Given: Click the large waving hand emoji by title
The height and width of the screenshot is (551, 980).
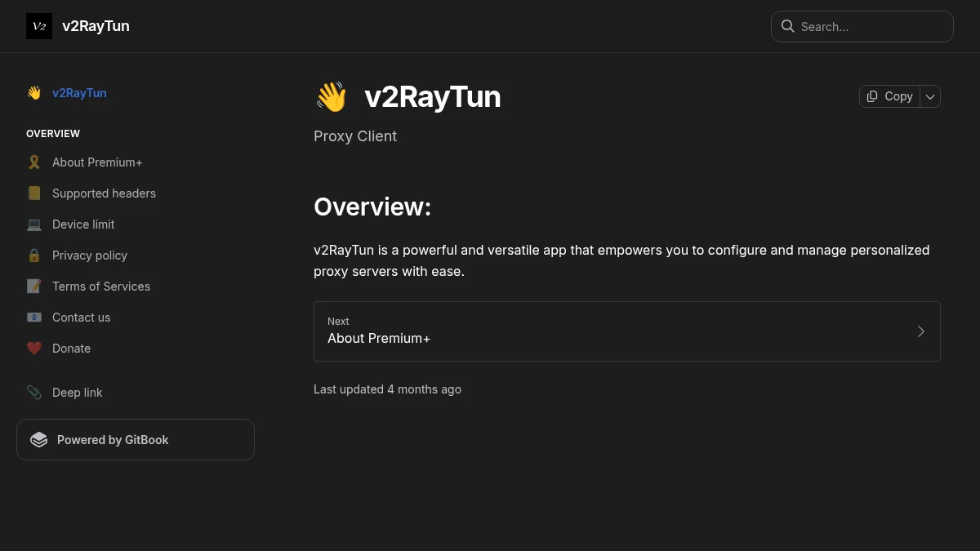Looking at the screenshot, I should (x=332, y=97).
